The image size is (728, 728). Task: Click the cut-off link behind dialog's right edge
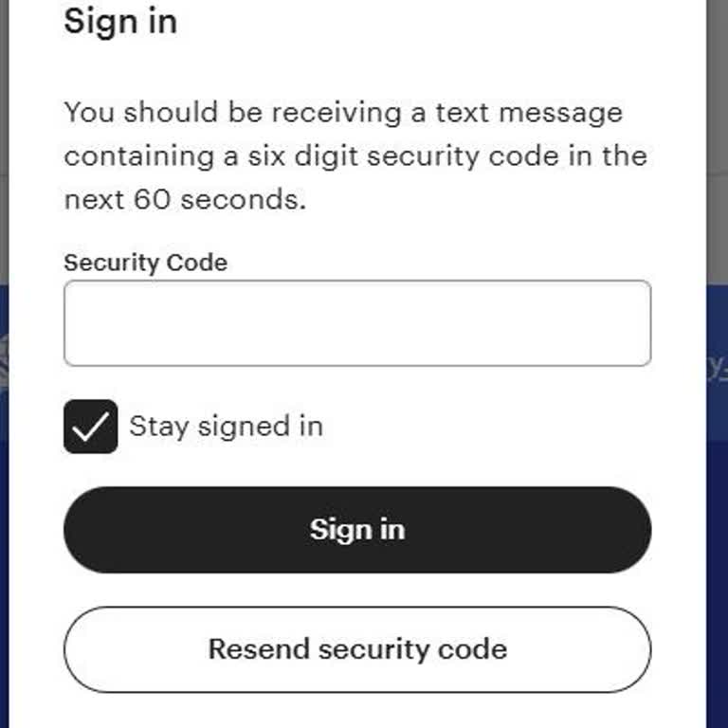(717, 365)
